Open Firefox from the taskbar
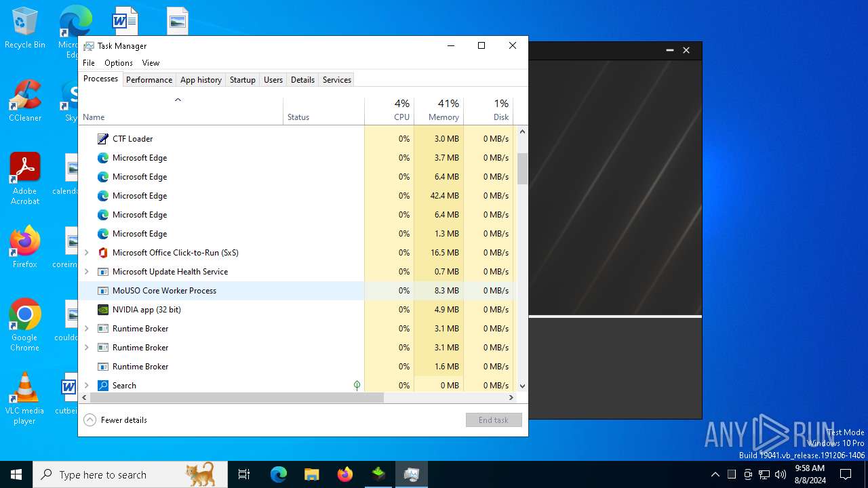The image size is (868, 488). 344,474
